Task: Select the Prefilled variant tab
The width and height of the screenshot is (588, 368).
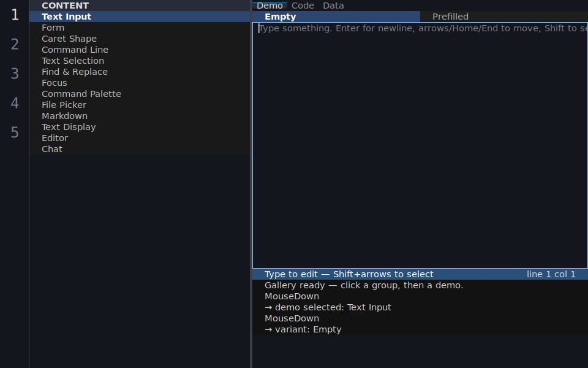Action: click(x=504, y=17)
